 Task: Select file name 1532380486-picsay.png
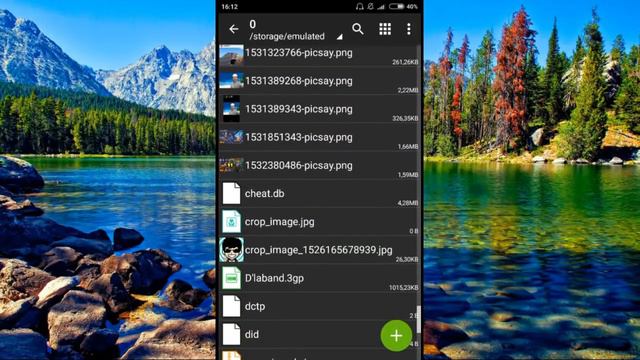(299, 165)
